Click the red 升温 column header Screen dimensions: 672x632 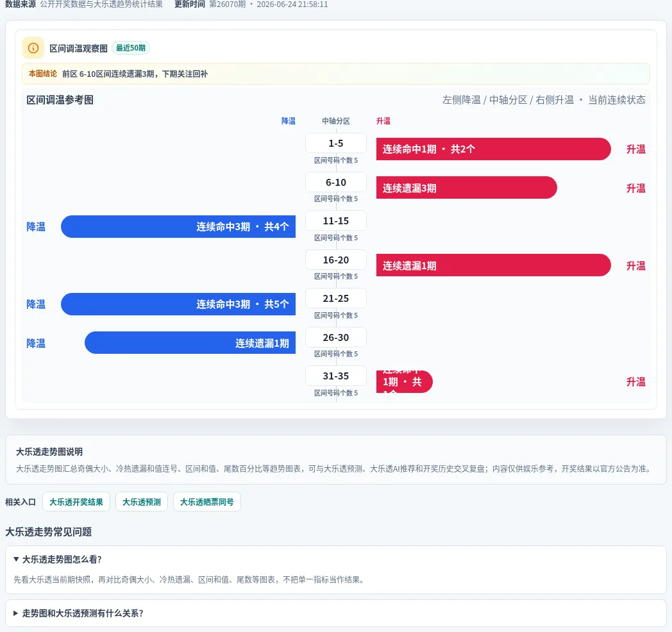383,121
